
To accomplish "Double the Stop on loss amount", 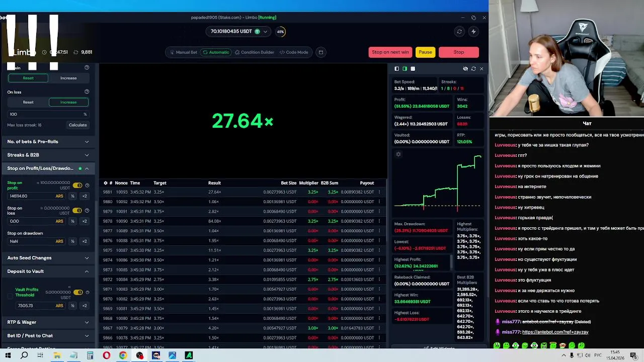I will point(85,221).
